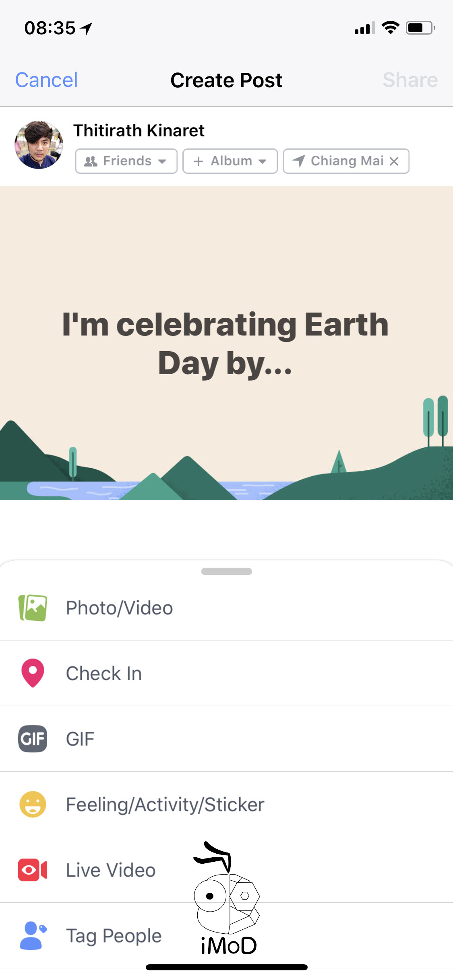This screenshot has width=453, height=980.
Task: Edit the Earth Day post text
Action: (x=225, y=343)
